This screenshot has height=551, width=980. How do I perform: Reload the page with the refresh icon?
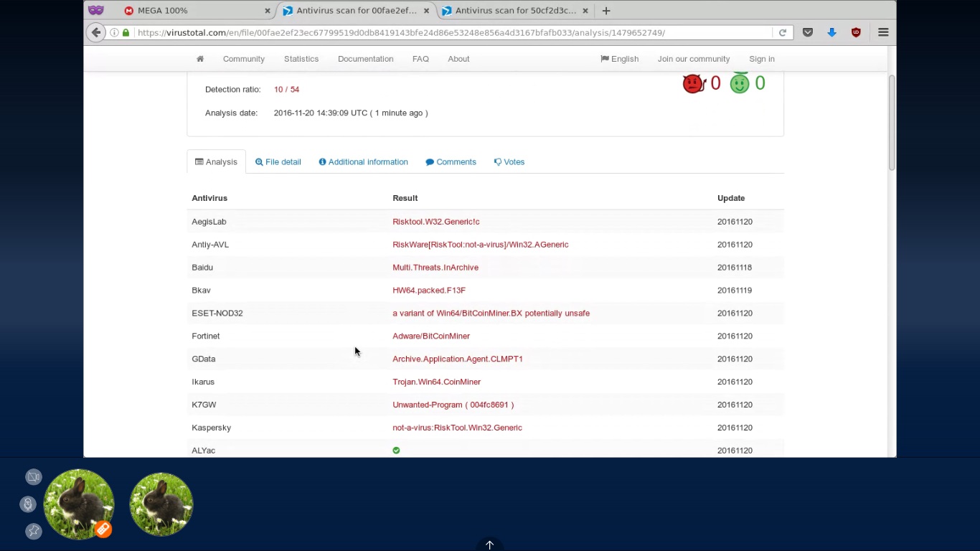coord(783,32)
